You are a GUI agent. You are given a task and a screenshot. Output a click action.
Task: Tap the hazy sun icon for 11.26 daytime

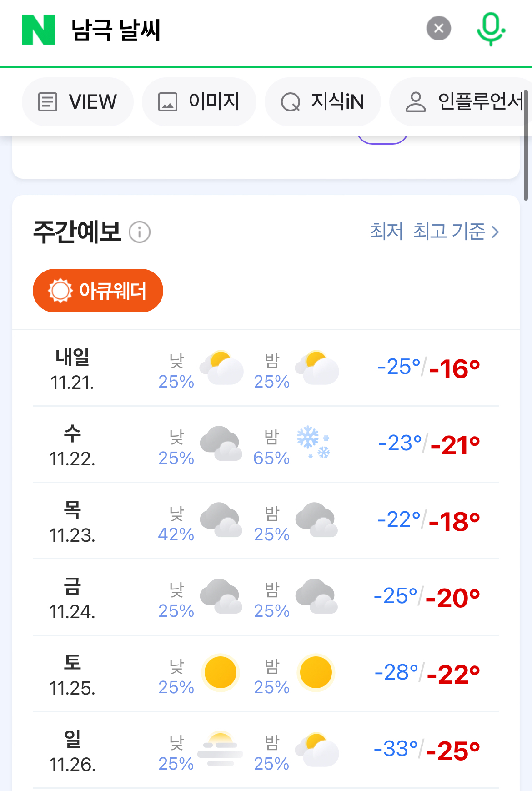pos(221,749)
